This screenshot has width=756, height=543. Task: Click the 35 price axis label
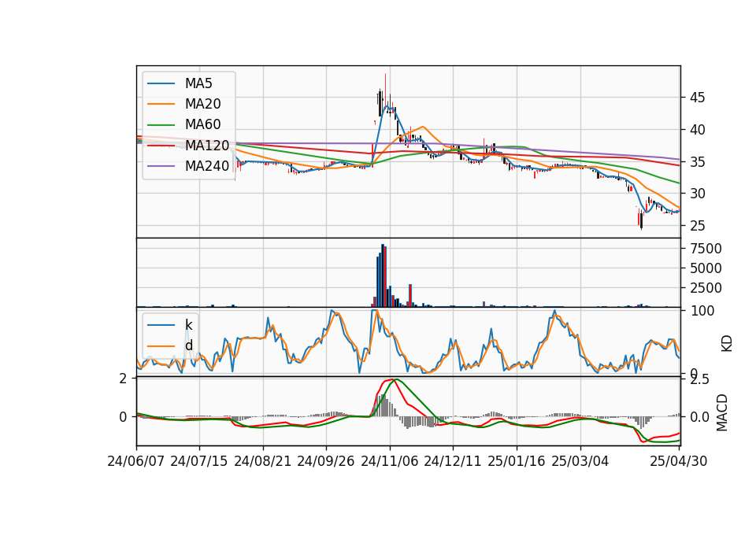(697, 162)
